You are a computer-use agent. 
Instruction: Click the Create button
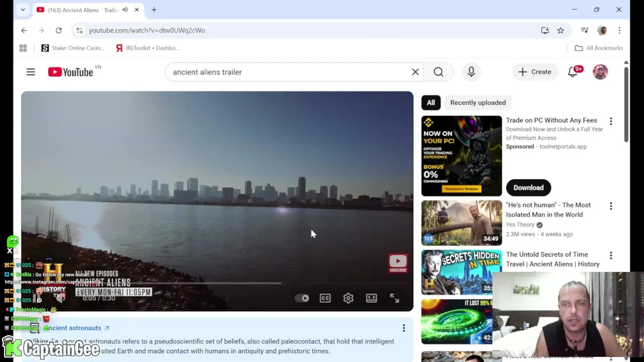[535, 72]
